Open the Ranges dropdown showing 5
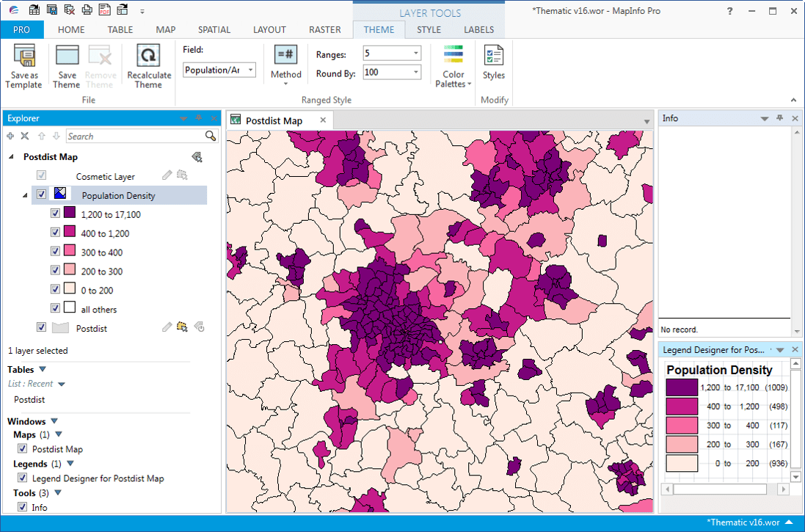The width and height of the screenshot is (805, 532). (392, 53)
